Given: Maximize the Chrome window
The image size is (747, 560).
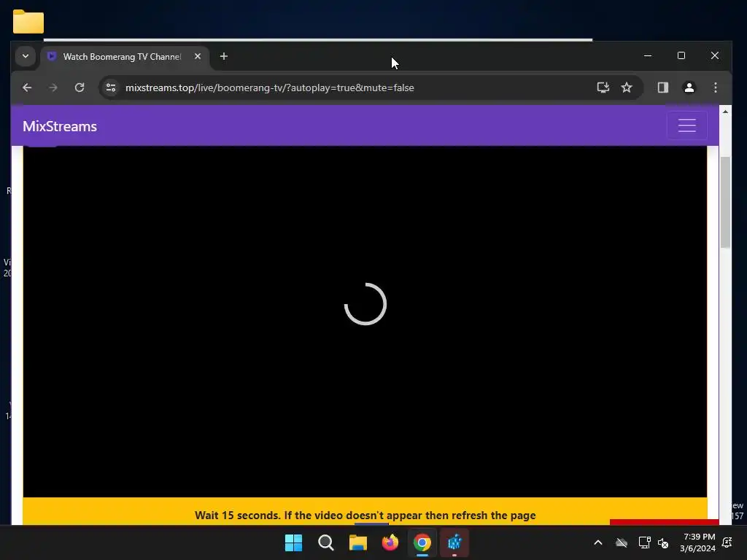Looking at the screenshot, I should (681, 55).
